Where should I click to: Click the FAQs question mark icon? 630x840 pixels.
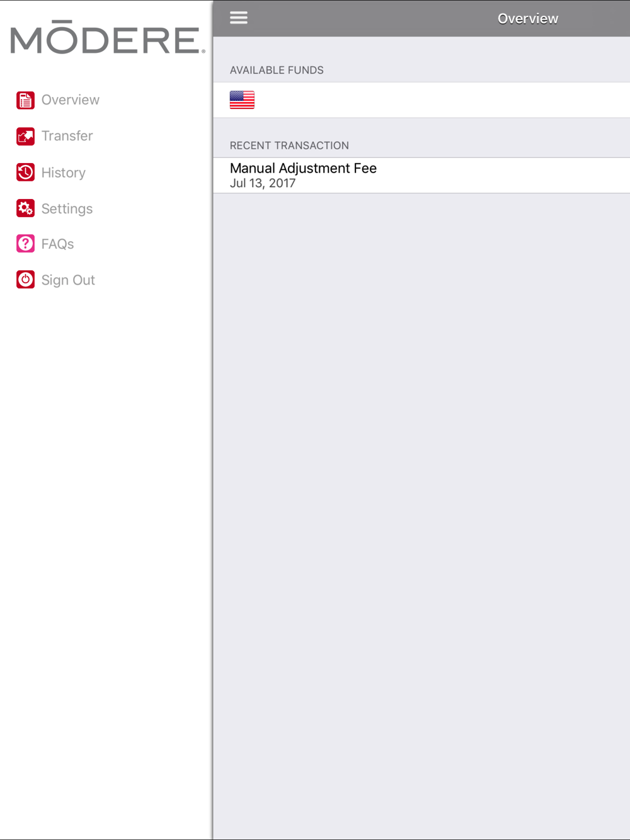click(25, 244)
